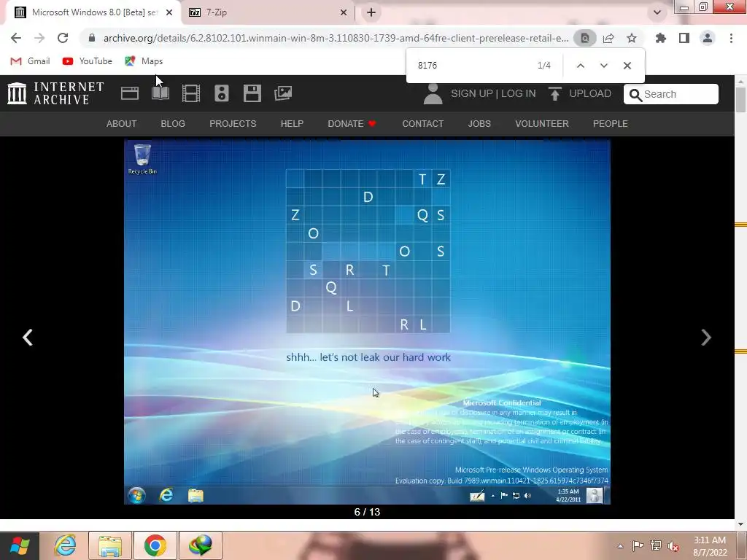Open YouTube bookmark
The width and height of the screenshot is (747, 560).
pos(88,61)
